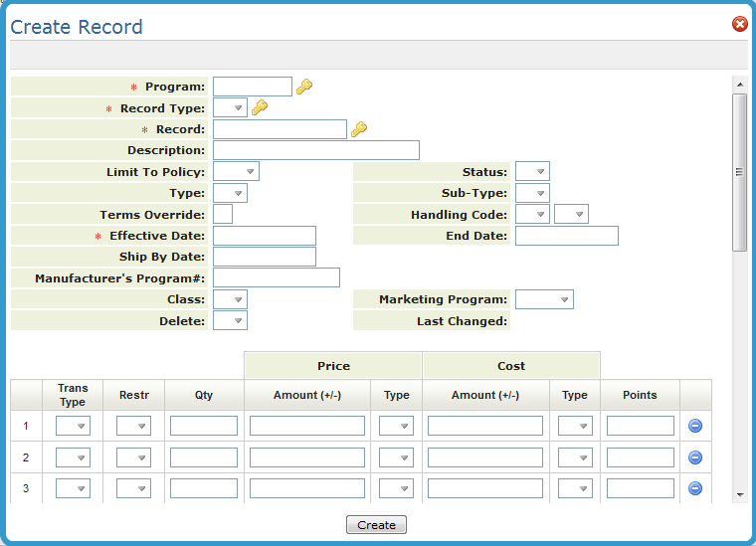This screenshot has width=756, height=546.
Task: Click the Description text field
Action: pos(315,150)
